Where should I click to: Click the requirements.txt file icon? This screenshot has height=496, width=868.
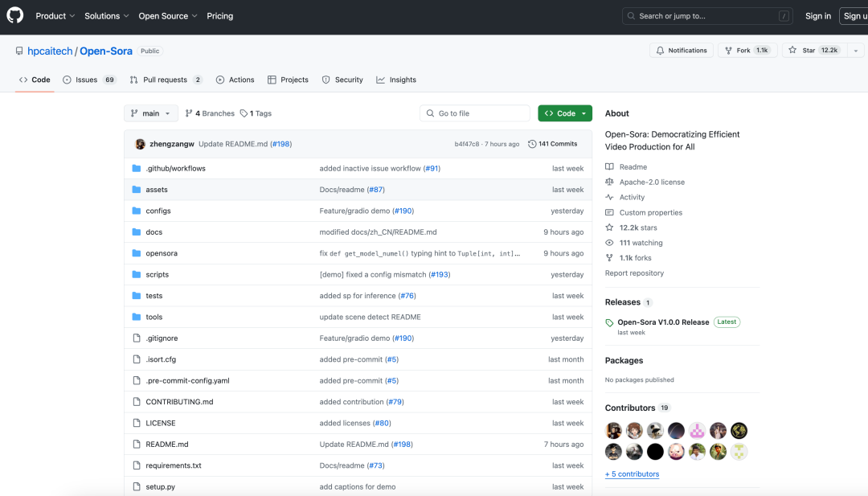tap(137, 465)
